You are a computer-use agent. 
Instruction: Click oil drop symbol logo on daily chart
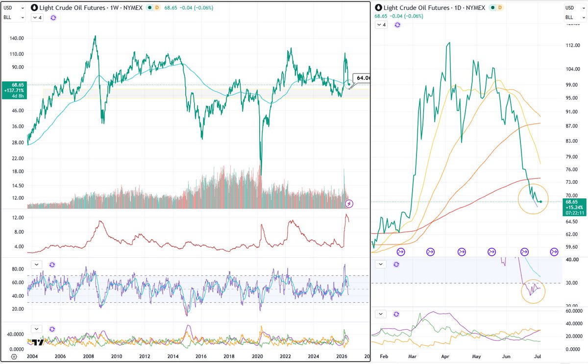point(378,8)
